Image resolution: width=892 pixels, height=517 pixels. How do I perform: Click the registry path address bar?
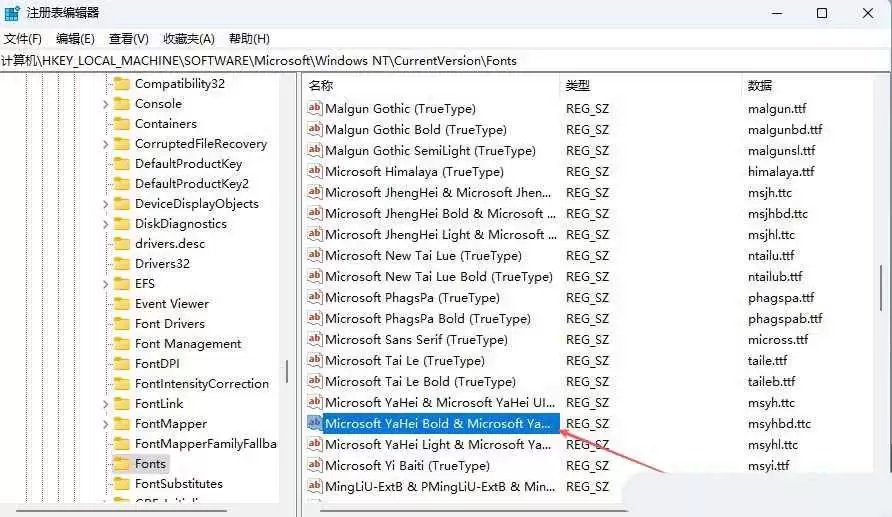(446, 61)
